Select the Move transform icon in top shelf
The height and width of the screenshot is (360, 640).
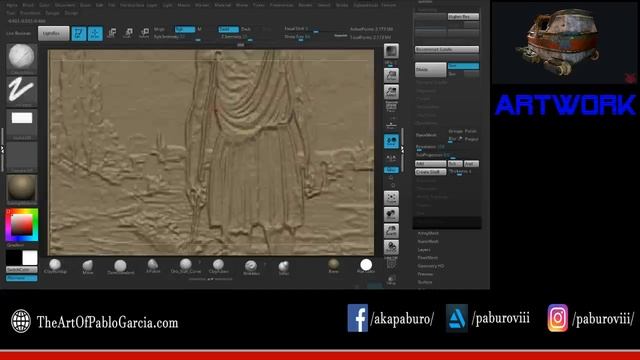point(111,33)
